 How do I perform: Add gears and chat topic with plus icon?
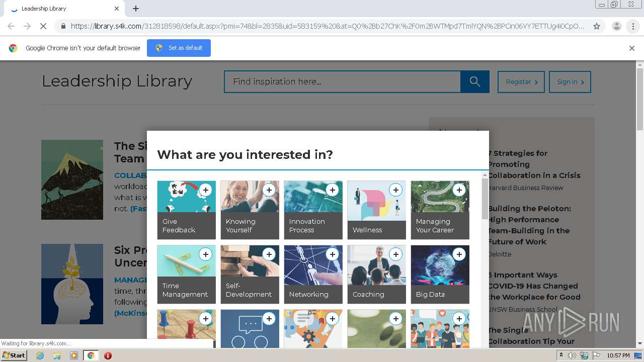tap(332, 319)
